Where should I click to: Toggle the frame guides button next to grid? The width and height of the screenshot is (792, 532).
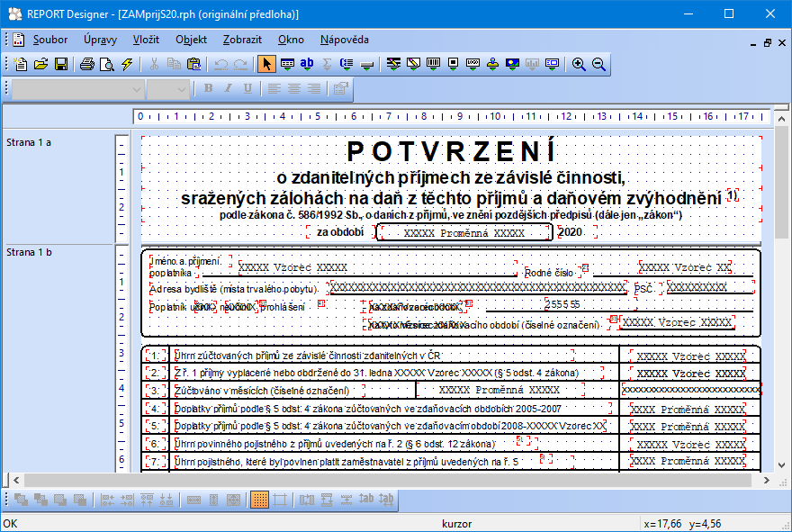280,500
